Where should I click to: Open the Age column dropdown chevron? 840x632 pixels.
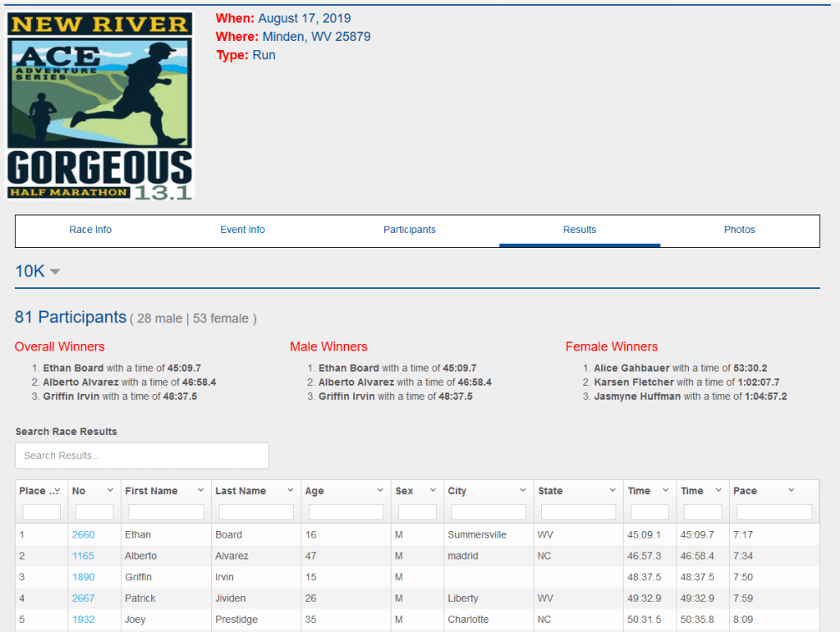pyautogui.click(x=380, y=491)
